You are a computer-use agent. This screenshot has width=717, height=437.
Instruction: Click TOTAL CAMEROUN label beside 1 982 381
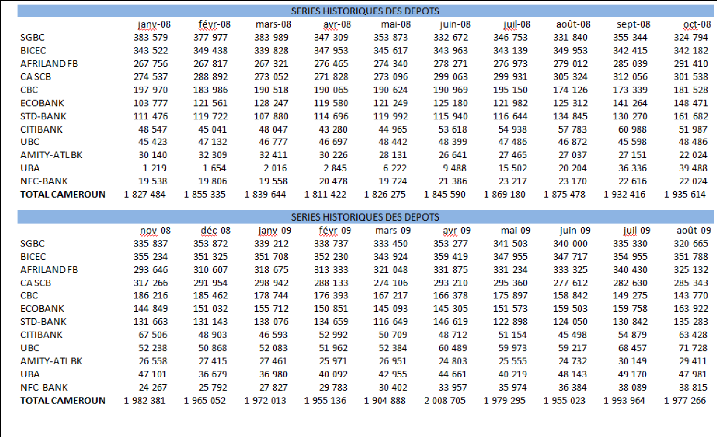click(63, 401)
